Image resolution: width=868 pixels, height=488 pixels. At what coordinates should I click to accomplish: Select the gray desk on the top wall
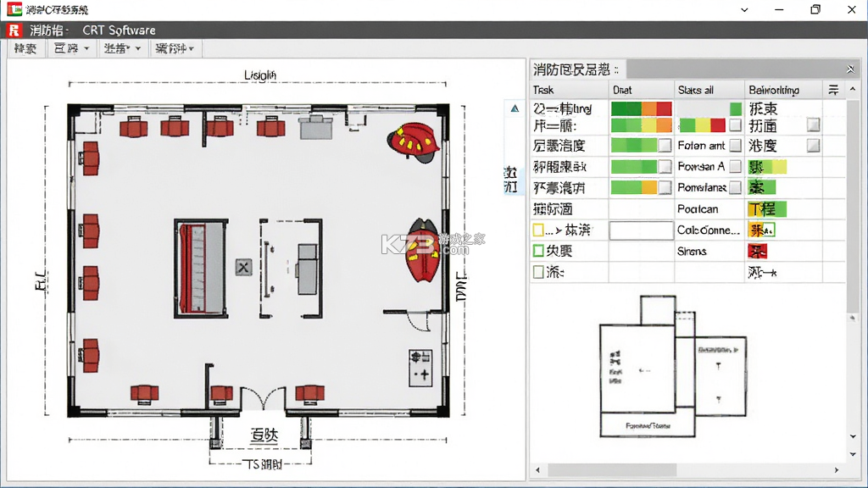316,127
